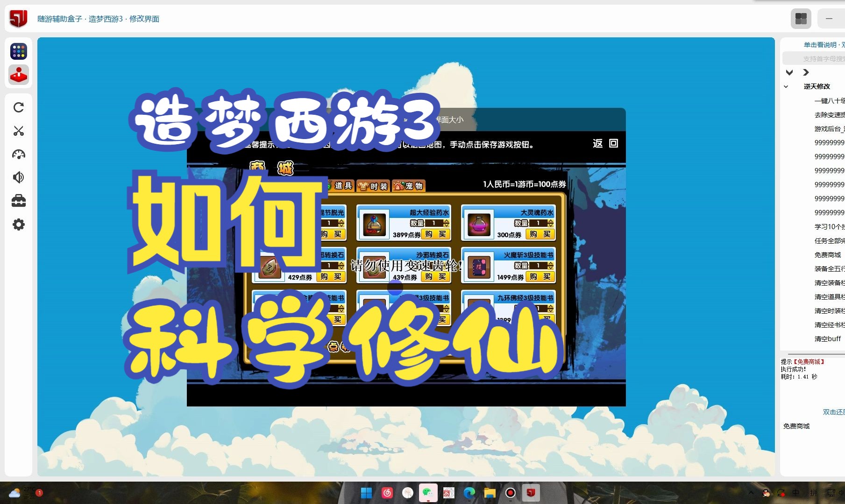Click the downward chevron above 逆天修改

pyautogui.click(x=789, y=72)
